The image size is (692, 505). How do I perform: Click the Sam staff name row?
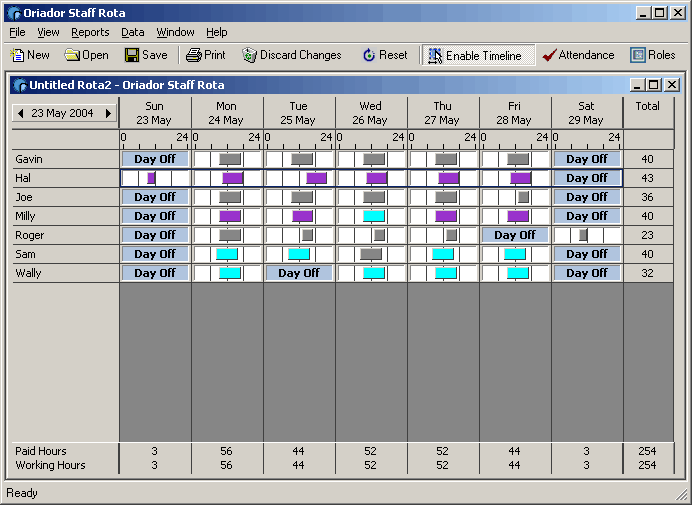[x=65, y=254]
